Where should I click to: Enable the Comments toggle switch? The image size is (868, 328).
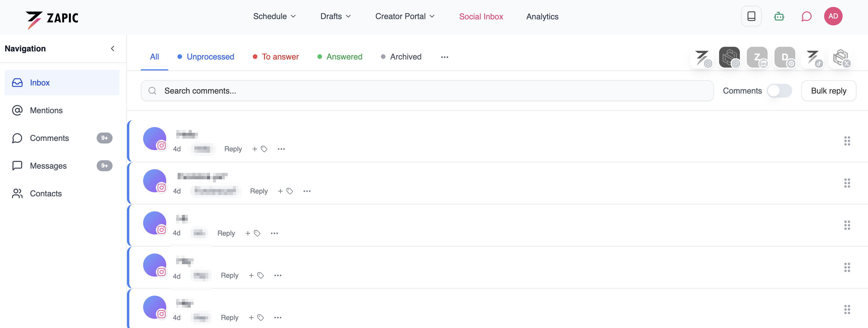(x=779, y=90)
